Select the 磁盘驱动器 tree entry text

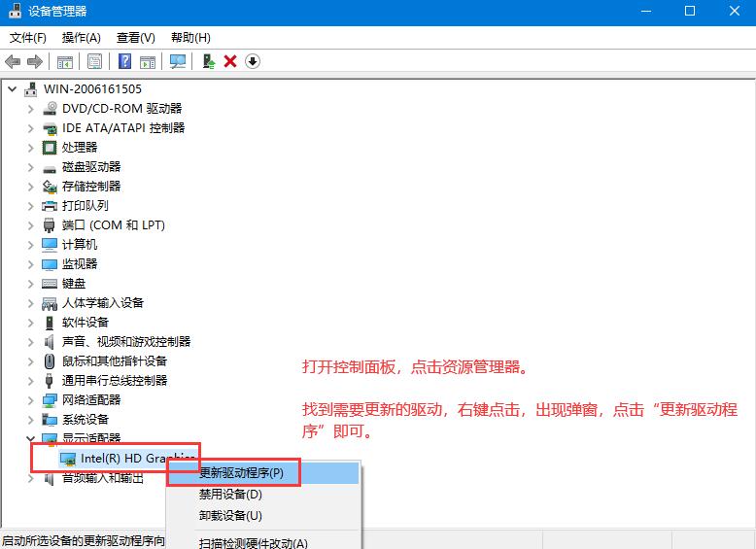pyautogui.click(x=91, y=167)
